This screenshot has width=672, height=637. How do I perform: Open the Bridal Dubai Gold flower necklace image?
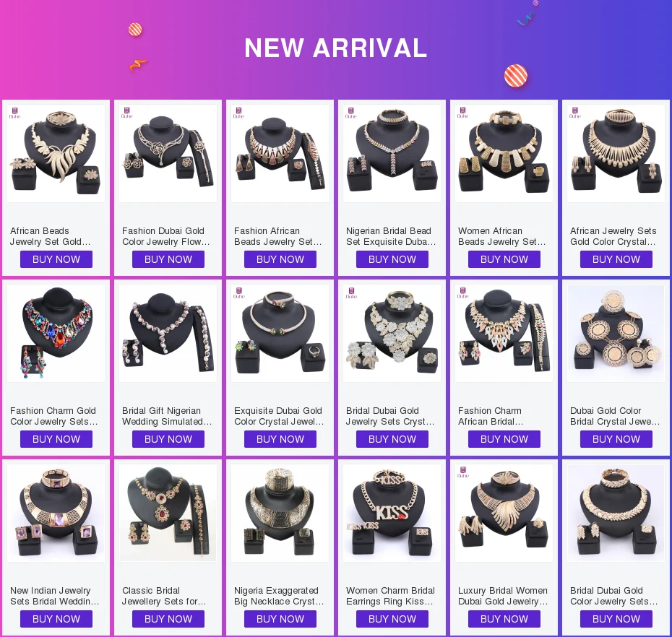[392, 333]
